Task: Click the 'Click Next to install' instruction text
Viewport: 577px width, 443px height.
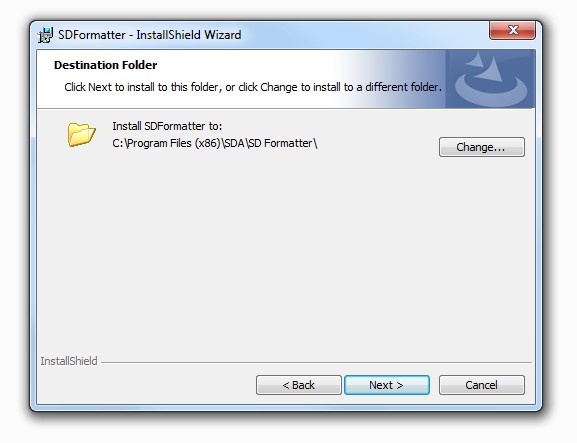Action: (x=253, y=87)
